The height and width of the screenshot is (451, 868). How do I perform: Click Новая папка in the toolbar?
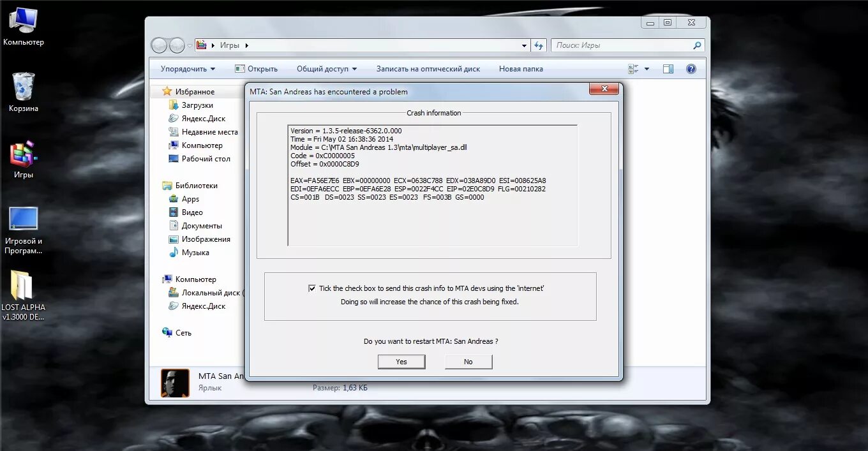point(521,69)
